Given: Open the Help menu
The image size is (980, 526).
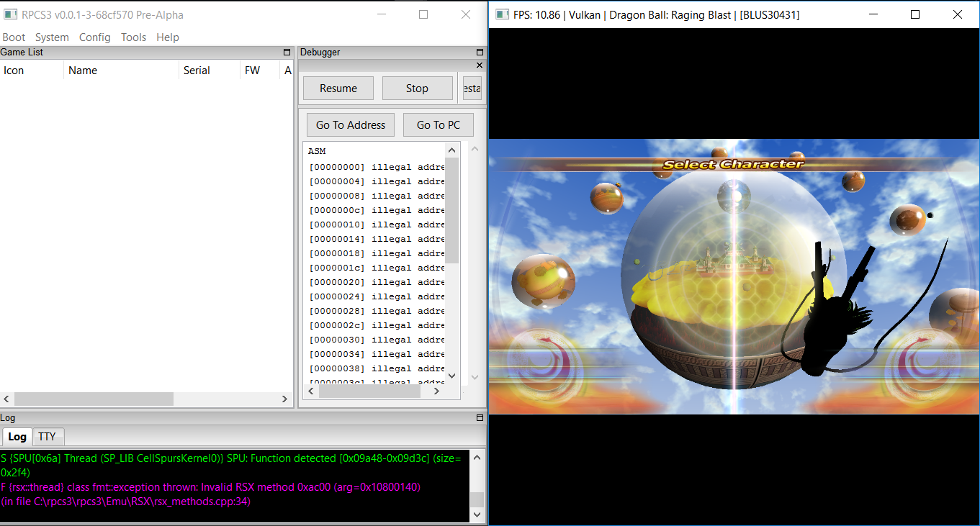Looking at the screenshot, I should click(x=168, y=37).
